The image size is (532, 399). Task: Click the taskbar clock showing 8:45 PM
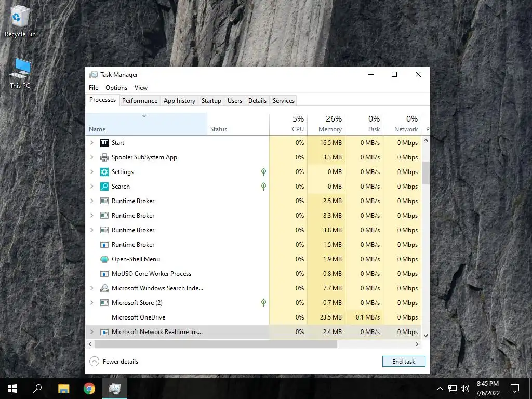487,389
